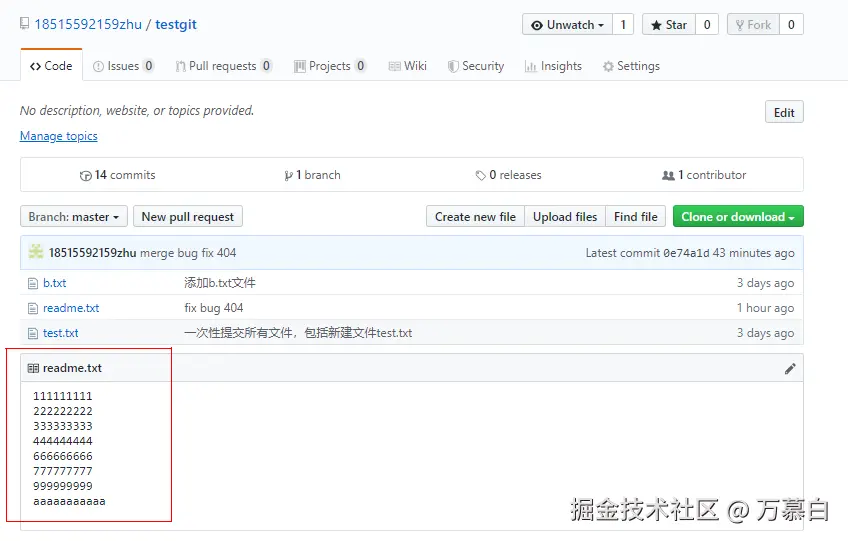
Task: Click Find file button
Action: 635,216
